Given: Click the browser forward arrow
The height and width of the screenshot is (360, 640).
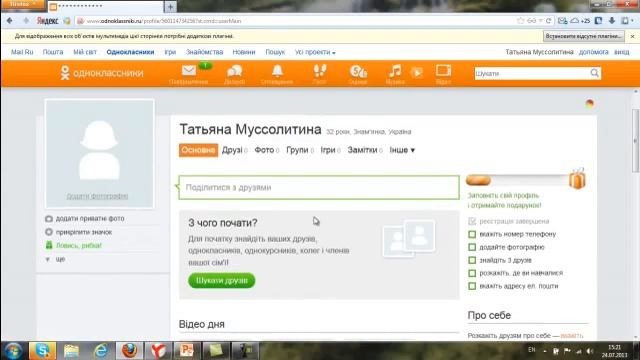Looking at the screenshot, I should [x=26, y=20].
